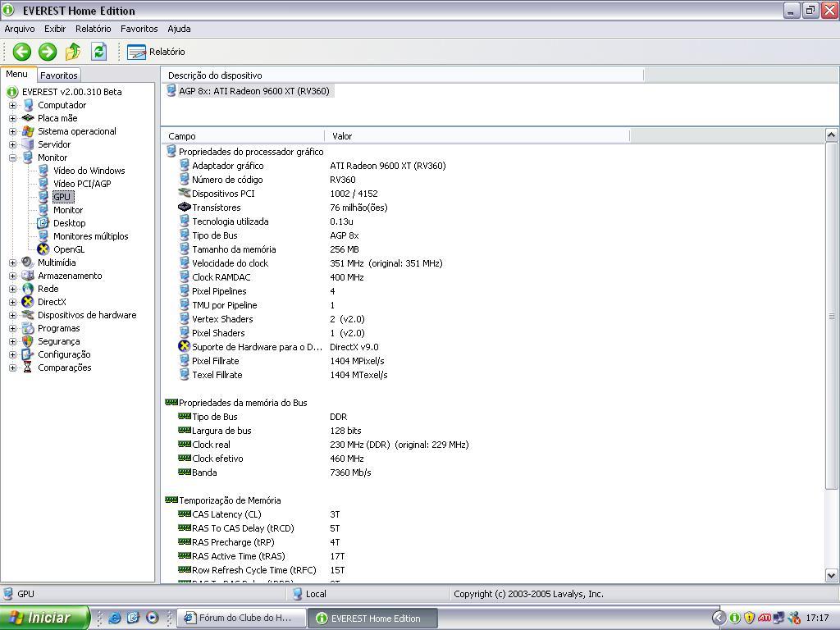Expand the Configuração tree node
Screen dimensions: 840x630
click(13, 354)
